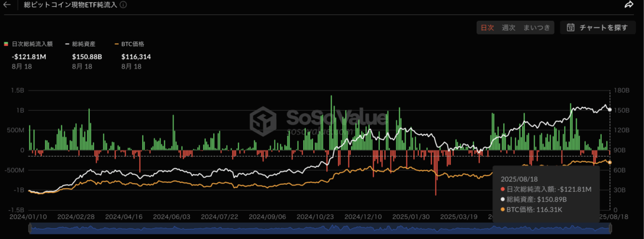Switch to まいつき monthly view
The width and height of the screenshot is (644, 239).
tap(536, 28)
